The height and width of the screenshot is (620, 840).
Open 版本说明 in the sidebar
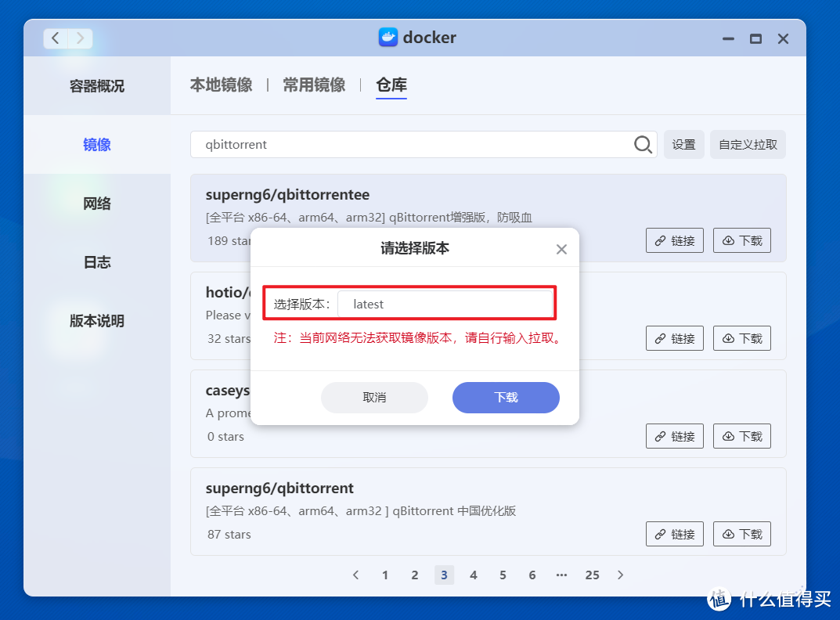97,321
